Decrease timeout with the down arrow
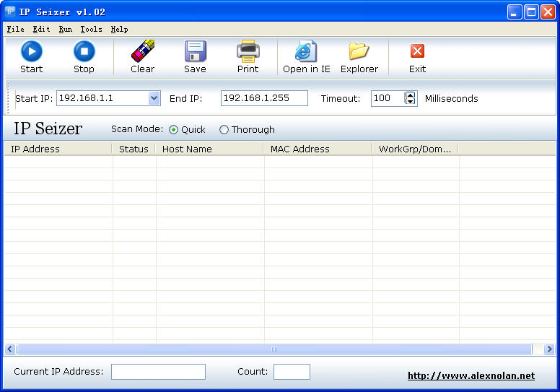The image size is (560, 392). (411, 102)
